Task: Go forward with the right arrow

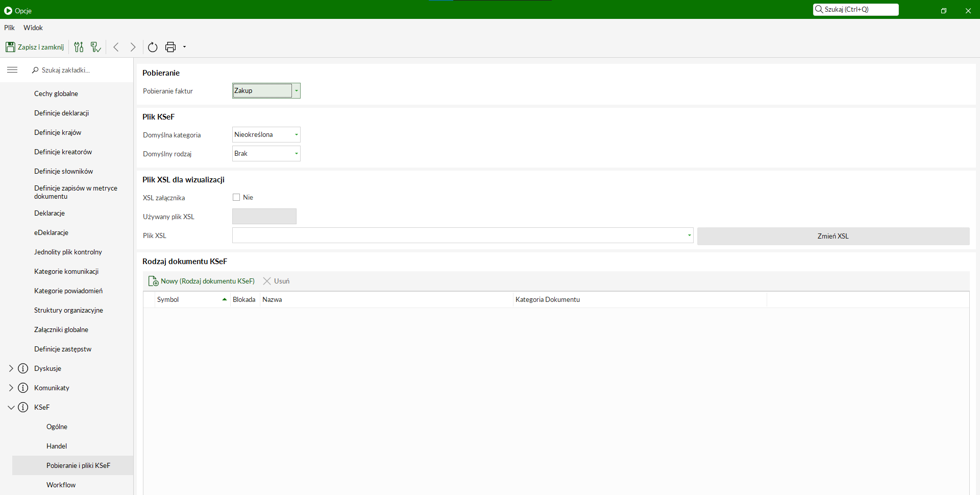Action: (133, 47)
